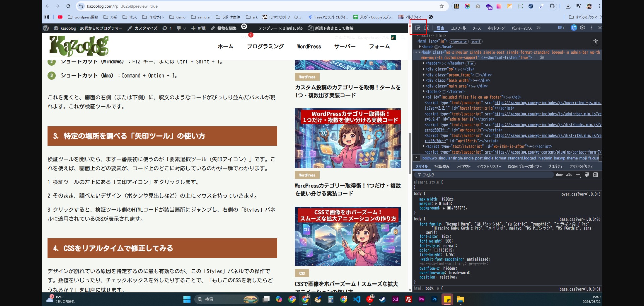Expand the div class main_area node
Image resolution: width=644 pixels, height=306 pixels.
424,86
